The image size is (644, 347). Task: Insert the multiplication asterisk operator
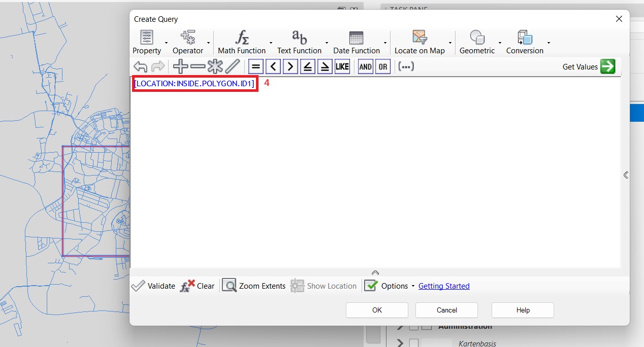215,66
